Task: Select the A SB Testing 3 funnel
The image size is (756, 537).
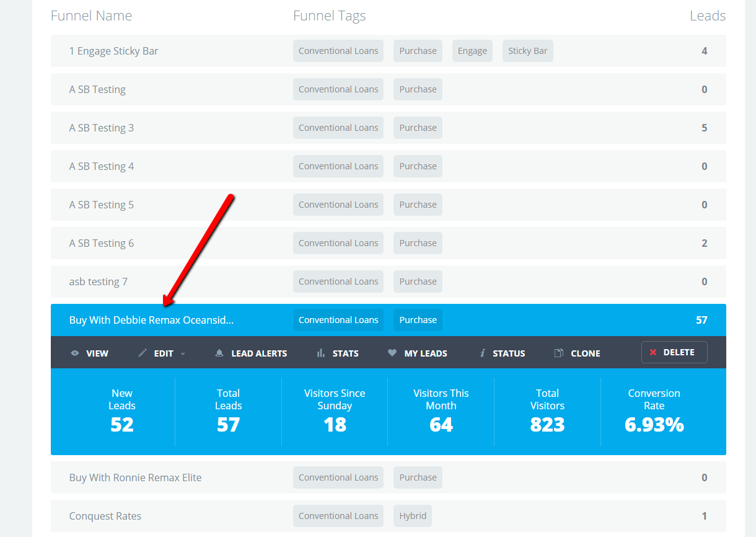Action: pos(389,128)
